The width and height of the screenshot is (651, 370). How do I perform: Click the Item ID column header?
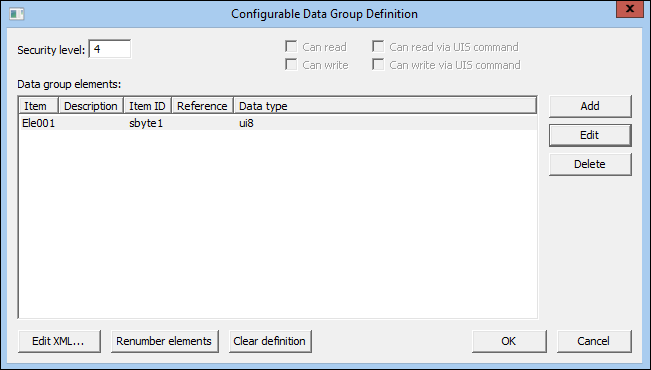148,106
